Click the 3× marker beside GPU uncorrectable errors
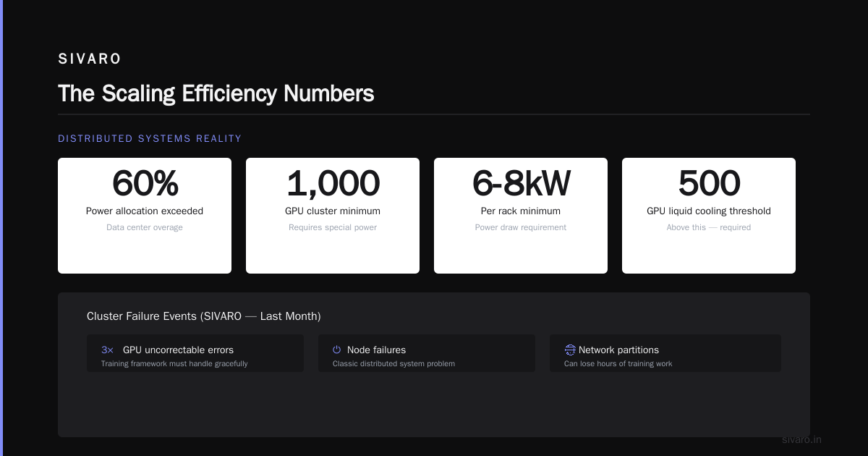Image resolution: width=868 pixels, height=456 pixels. (107, 350)
